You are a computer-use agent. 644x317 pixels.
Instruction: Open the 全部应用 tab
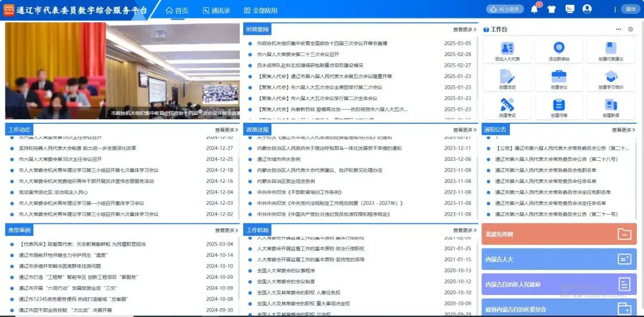tap(261, 11)
